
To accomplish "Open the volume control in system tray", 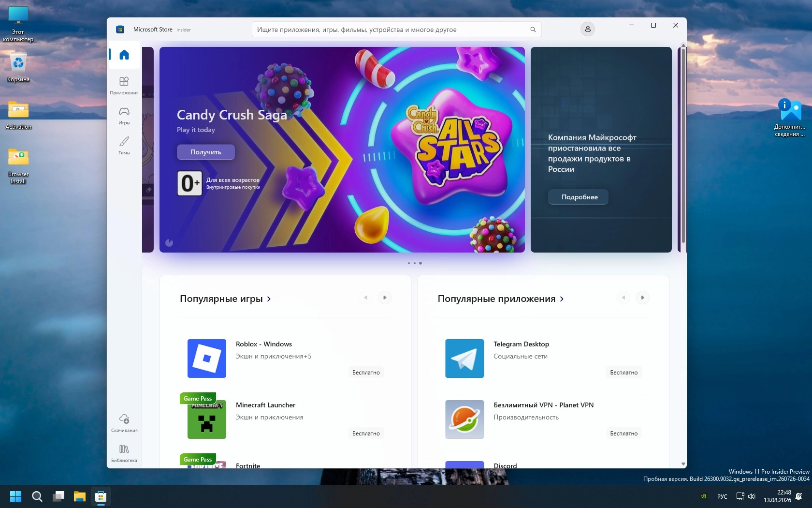I will [x=752, y=496].
